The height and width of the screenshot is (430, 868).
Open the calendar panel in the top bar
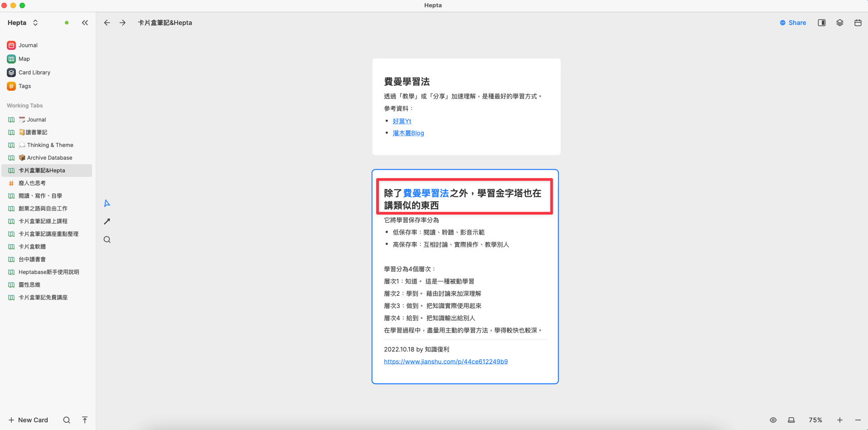coord(858,22)
